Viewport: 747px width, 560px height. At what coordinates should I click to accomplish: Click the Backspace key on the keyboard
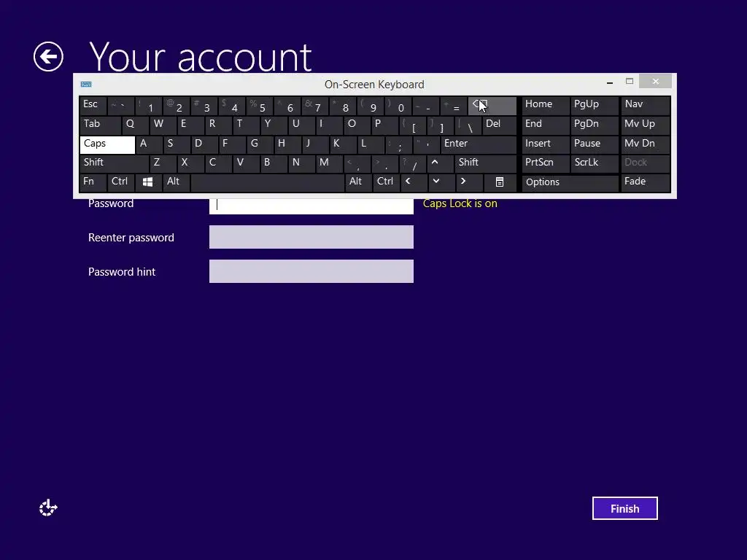(x=492, y=106)
